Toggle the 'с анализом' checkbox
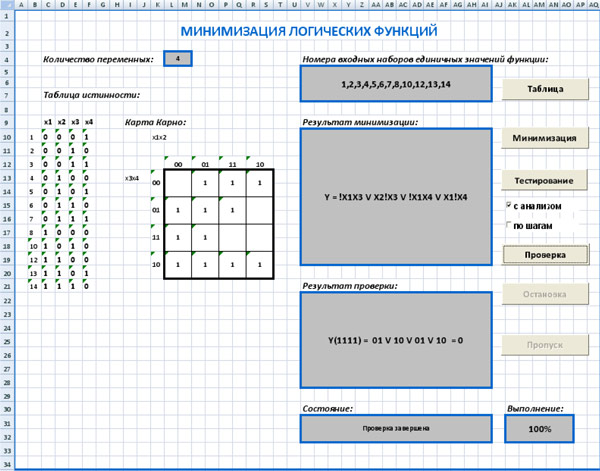The image size is (600, 471). tap(509, 205)
